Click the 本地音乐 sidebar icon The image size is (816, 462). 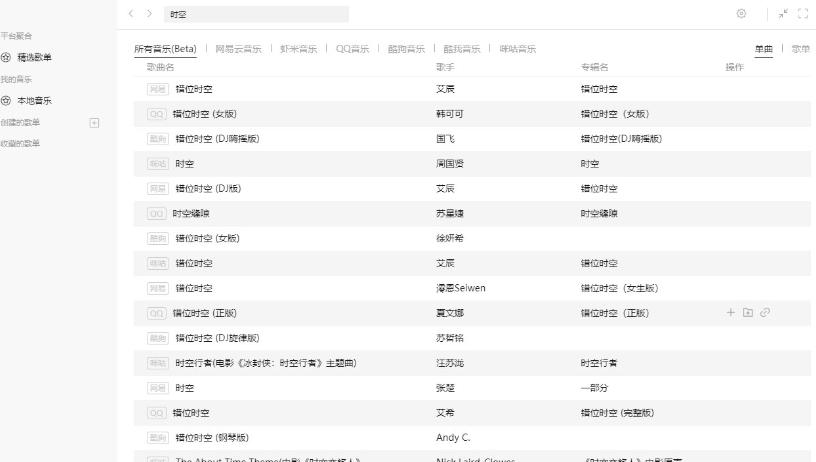(6, 100)
